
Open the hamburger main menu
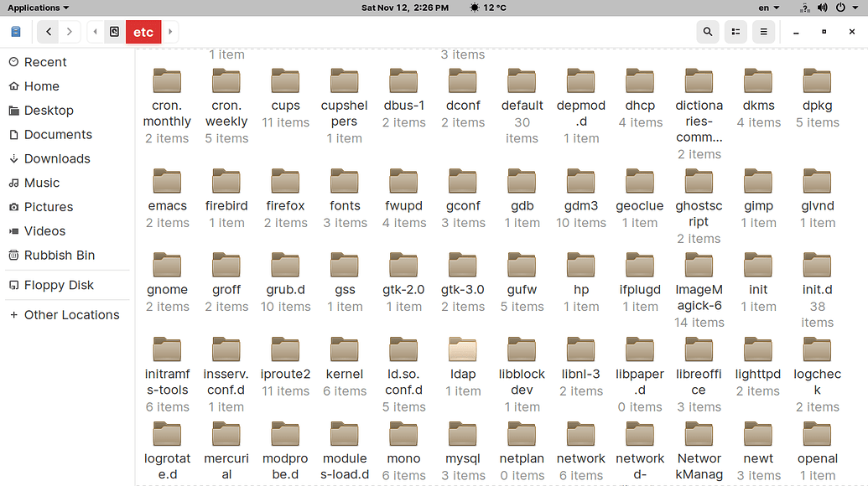click(x=763, y=32)
